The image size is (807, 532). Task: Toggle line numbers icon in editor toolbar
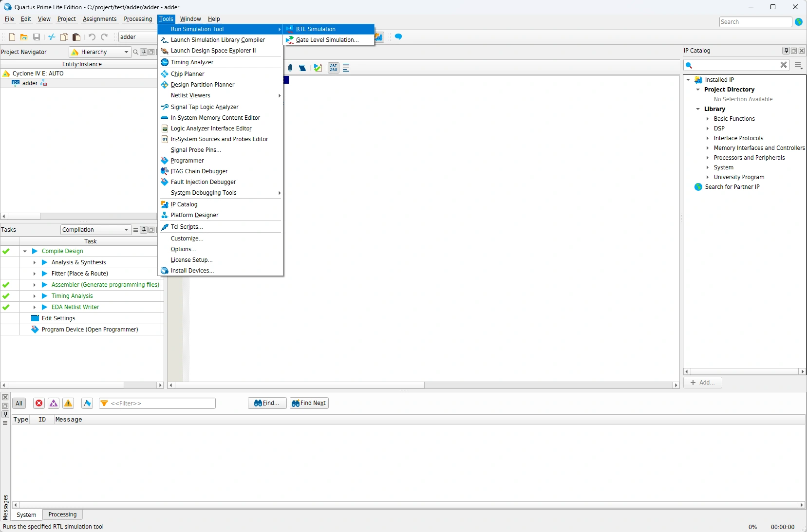(333, 68)
